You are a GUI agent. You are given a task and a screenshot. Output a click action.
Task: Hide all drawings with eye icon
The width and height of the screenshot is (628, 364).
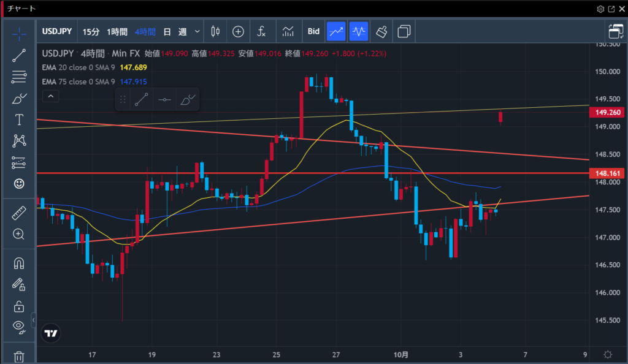pyautogui.click(x=19, y=327)
